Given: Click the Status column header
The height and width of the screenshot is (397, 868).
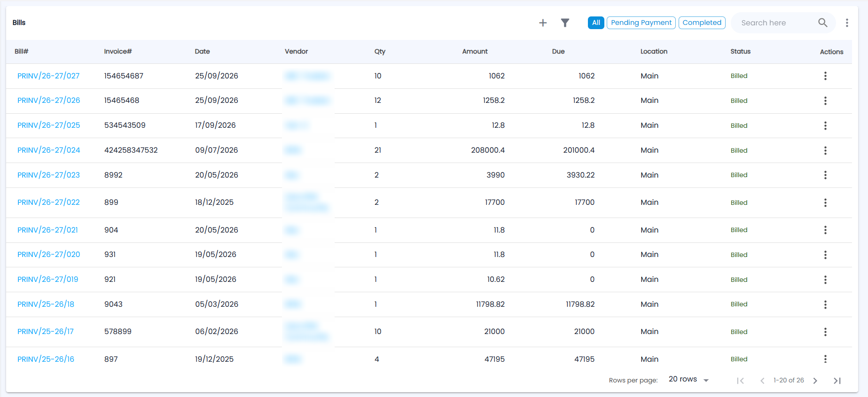Looking at the screenshot, I should [741, 52].
